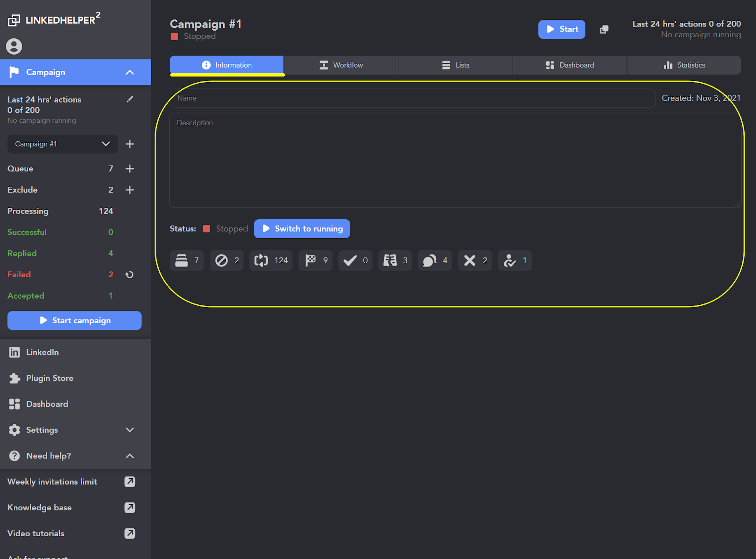Viewport: 756px width, 559px height.
Task: Toggle status with Switch to running
Action: pyautogui.click(x=302, y=229)
